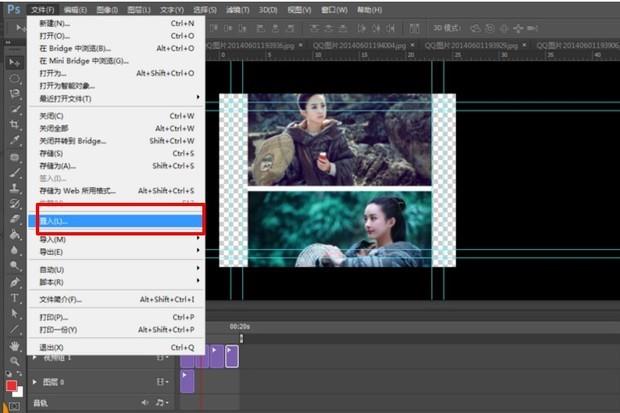Expand the 图层 0 timeline track
This screenshot has height=413, width=620.
tap(35, 382)
